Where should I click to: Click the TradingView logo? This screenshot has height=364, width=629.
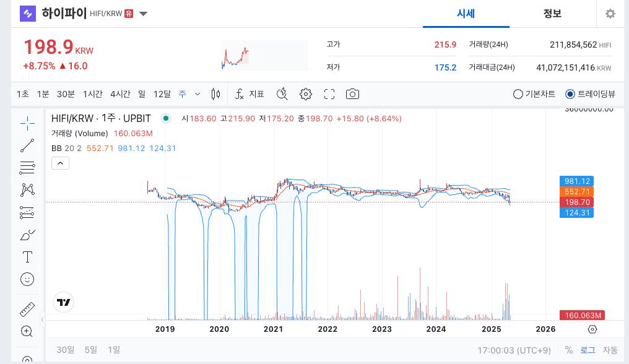click(63, 302)
